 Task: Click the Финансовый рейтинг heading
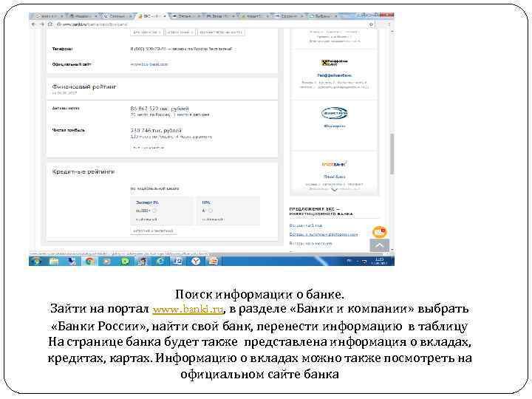(x=84, y=87)
